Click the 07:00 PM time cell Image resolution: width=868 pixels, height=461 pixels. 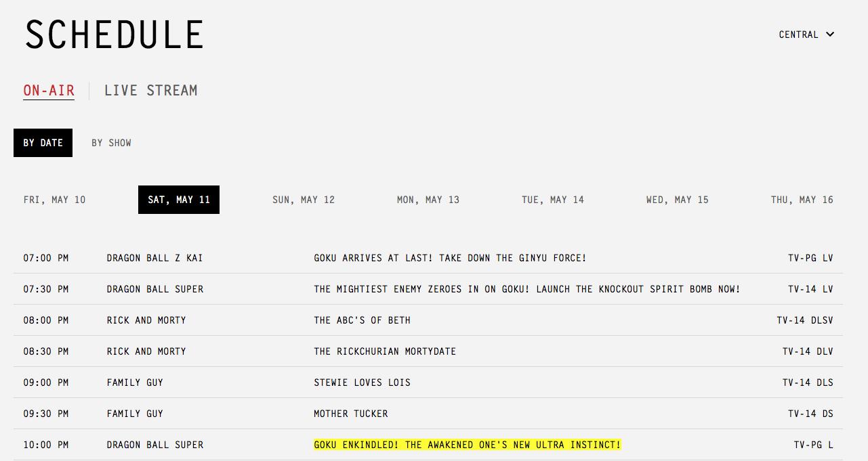[x=46, y=258]
